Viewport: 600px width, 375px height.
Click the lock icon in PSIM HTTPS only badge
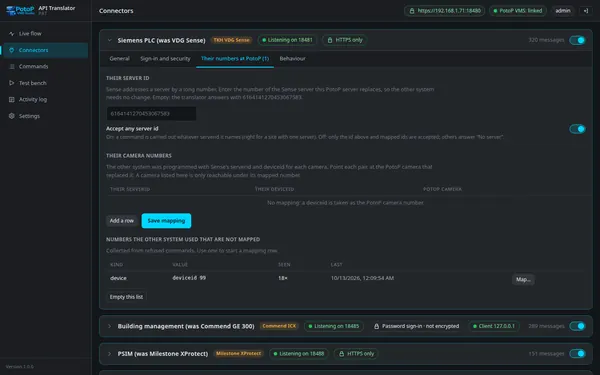[x=341, y=354]
